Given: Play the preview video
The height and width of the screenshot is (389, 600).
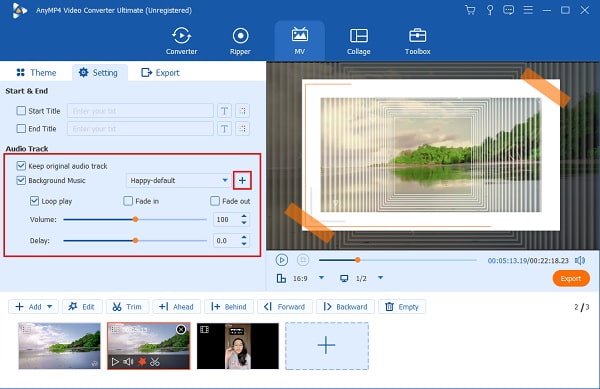Looking at the screenshot, I should click(x=282, y=260).
